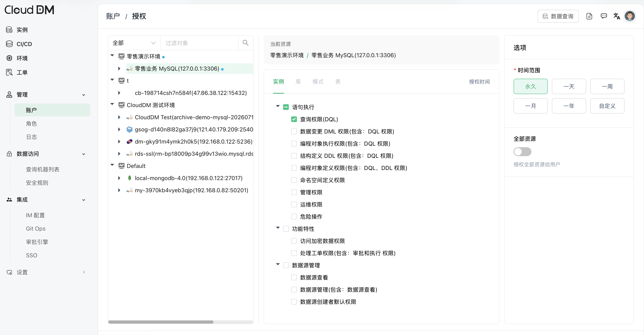Click the CloudDM 测试环境 environment icon
The height and width of the screenshot is (335, 644).
tap(122, 105)
